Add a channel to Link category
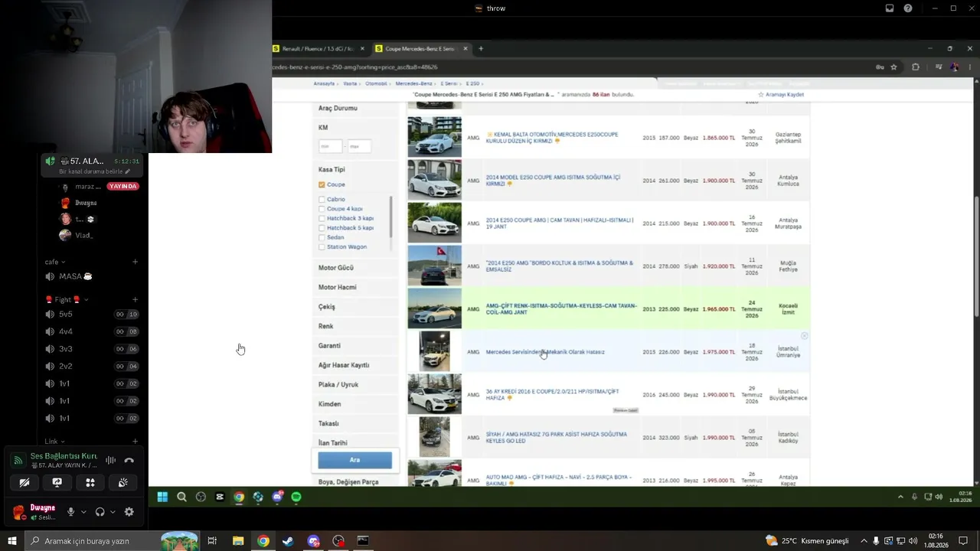 coord(135,441)
